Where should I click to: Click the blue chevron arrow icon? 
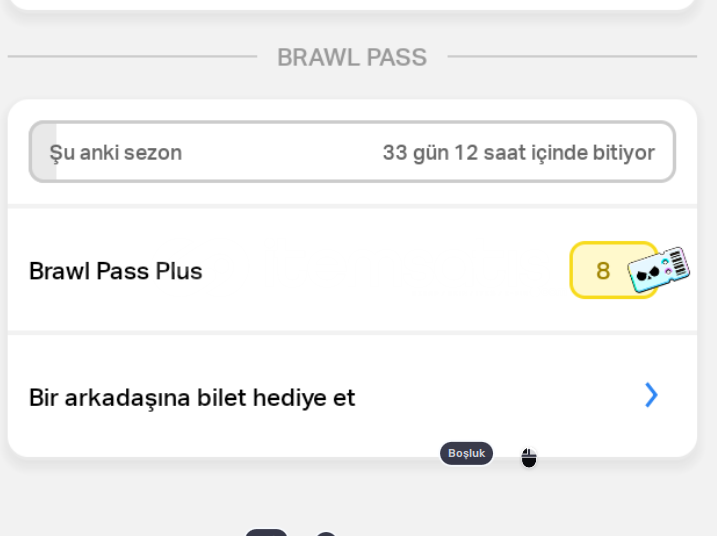(x=652, y=395)
